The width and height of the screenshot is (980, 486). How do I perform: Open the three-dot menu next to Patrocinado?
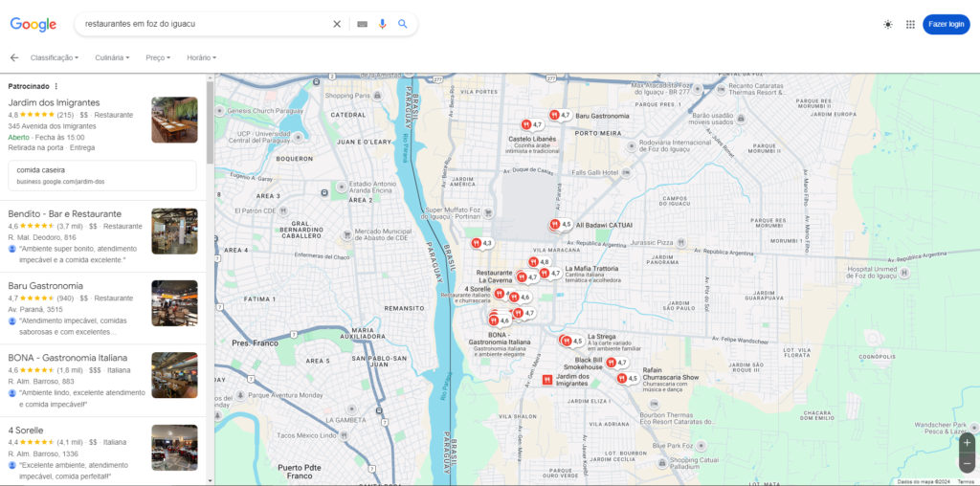coord(56,86)
